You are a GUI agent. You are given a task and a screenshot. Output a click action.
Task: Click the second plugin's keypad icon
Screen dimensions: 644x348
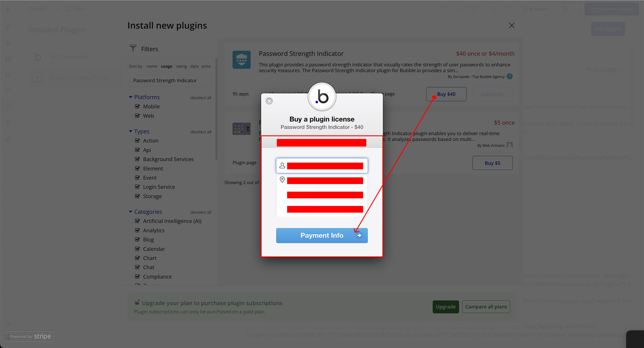241,128
